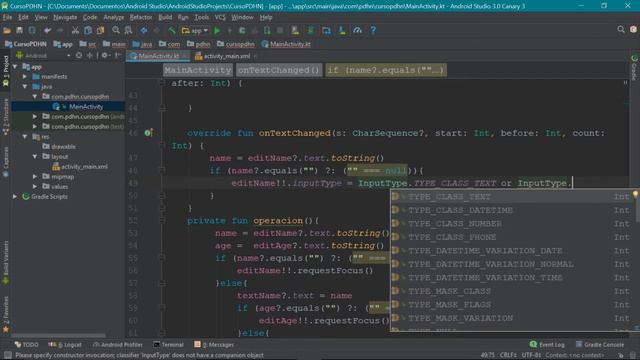The width and height of the screenshot is (640, 360).
Task: Click the Undo arrow in toolbar
Action: point(47,31)
